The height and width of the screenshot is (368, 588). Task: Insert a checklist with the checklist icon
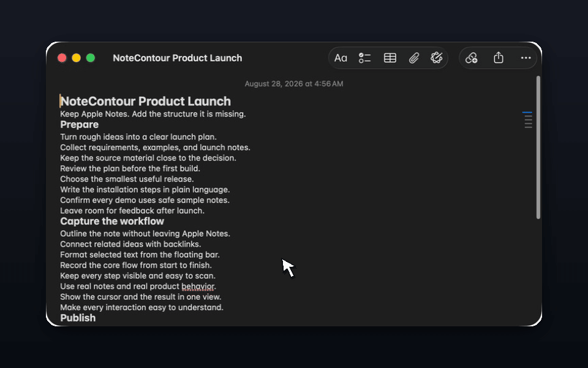tap(364, 58)
